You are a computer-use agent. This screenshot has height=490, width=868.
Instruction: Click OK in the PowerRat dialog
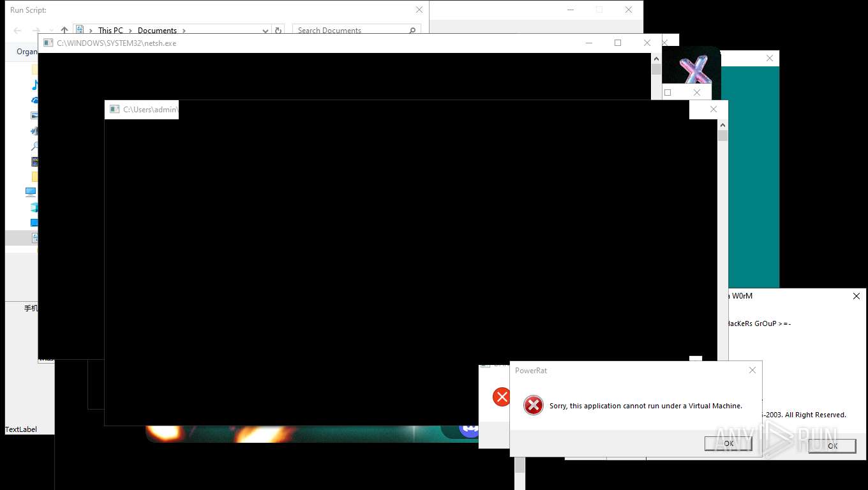coord(728,443)
